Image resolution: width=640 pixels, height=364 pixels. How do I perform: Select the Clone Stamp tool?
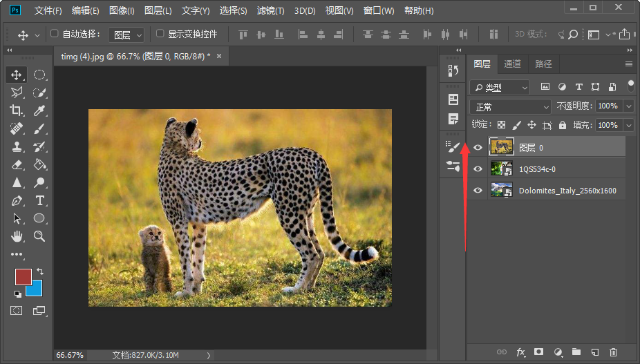pos(17,146)
